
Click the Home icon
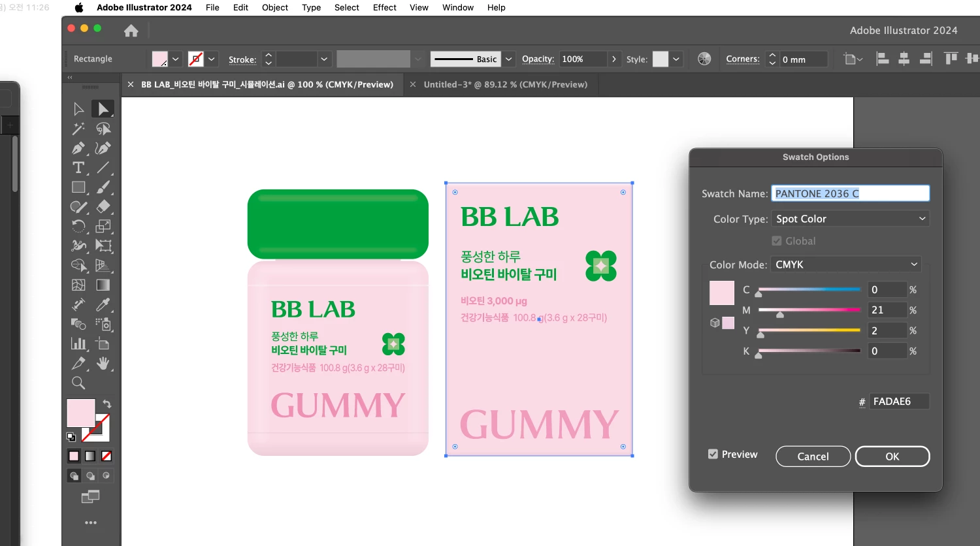[x=131, y=31]
